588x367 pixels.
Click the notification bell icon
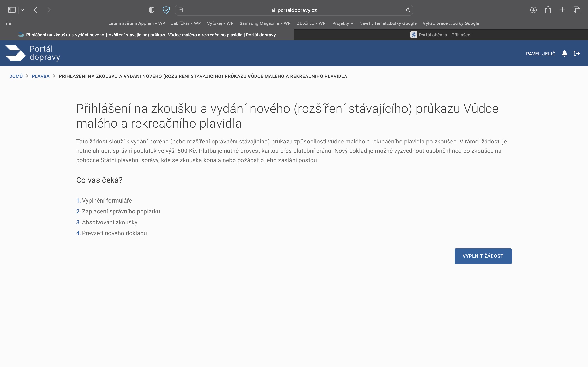coord(564,53)
